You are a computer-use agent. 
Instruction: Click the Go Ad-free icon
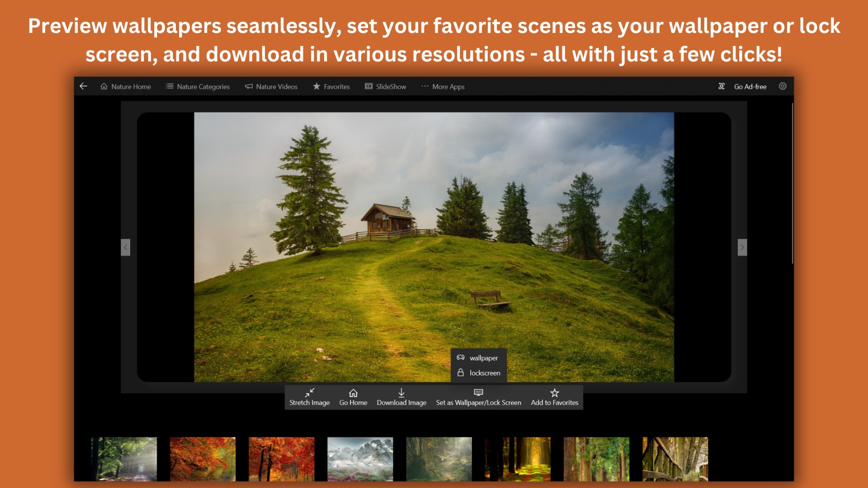tap(722, 86)
